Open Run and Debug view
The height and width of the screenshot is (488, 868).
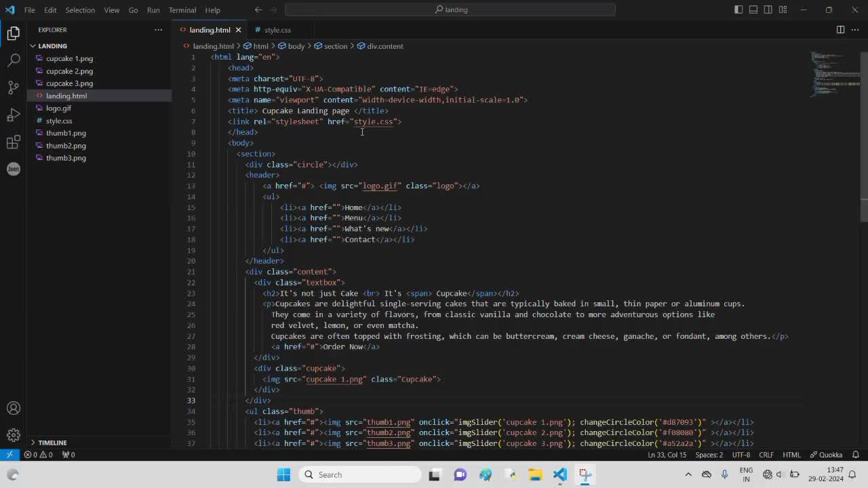point(14,115)
